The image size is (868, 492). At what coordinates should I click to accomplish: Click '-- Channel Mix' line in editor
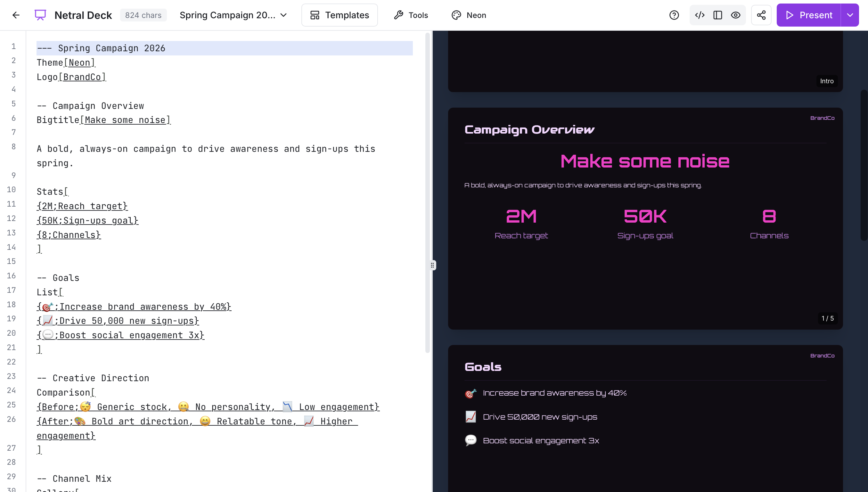tap(74, 479)
